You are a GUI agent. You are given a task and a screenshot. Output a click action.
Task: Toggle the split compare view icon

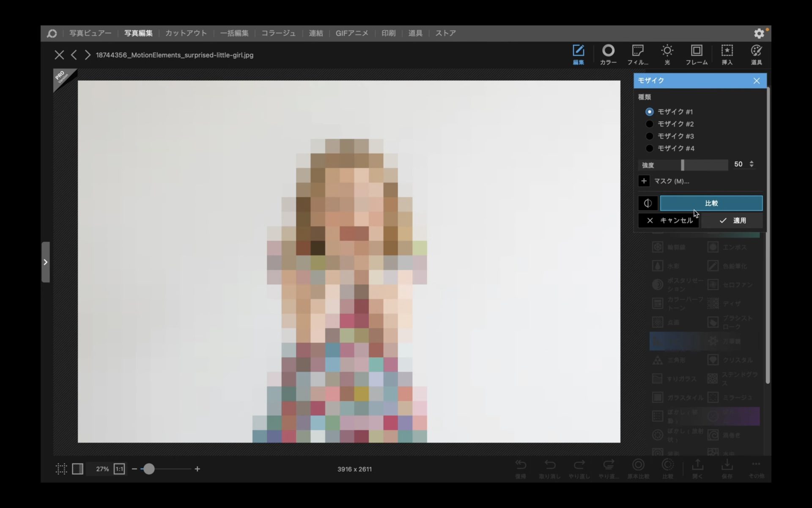pyautogui.click(x=647, y=203)
